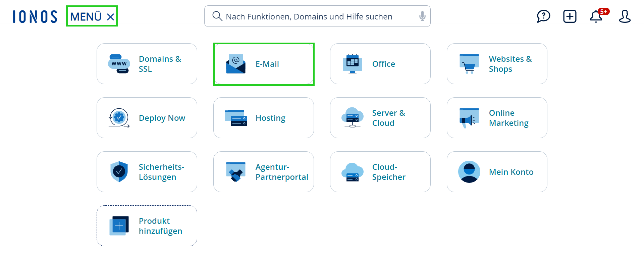The image size is (644, 255).
Task: Open Cloud-Speicher menu entry
Action: 380,172
